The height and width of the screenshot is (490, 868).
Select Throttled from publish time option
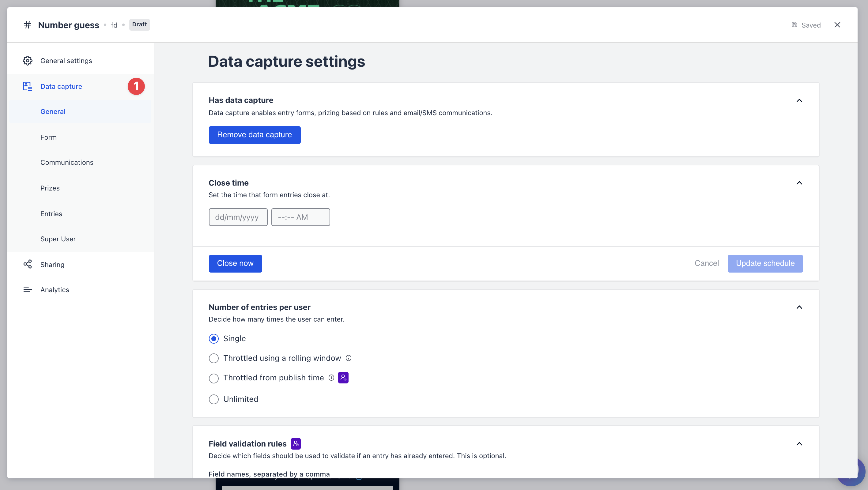point(213,378)
